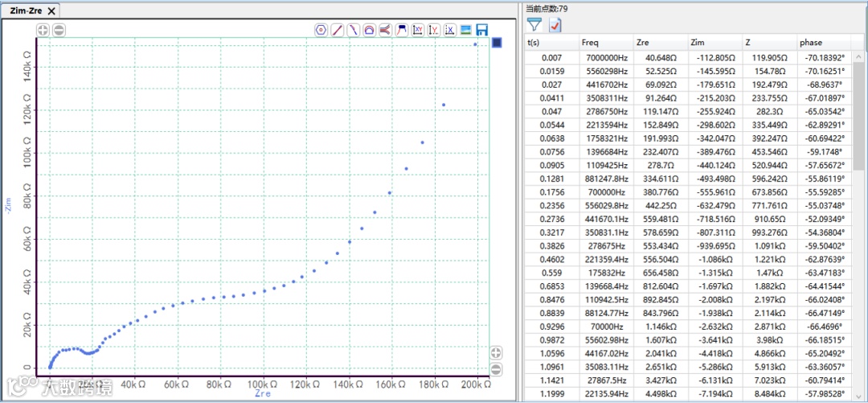Select the Zim cell -215.203Ω
This screenshot has height=403, width=868.
pos(714,98)
